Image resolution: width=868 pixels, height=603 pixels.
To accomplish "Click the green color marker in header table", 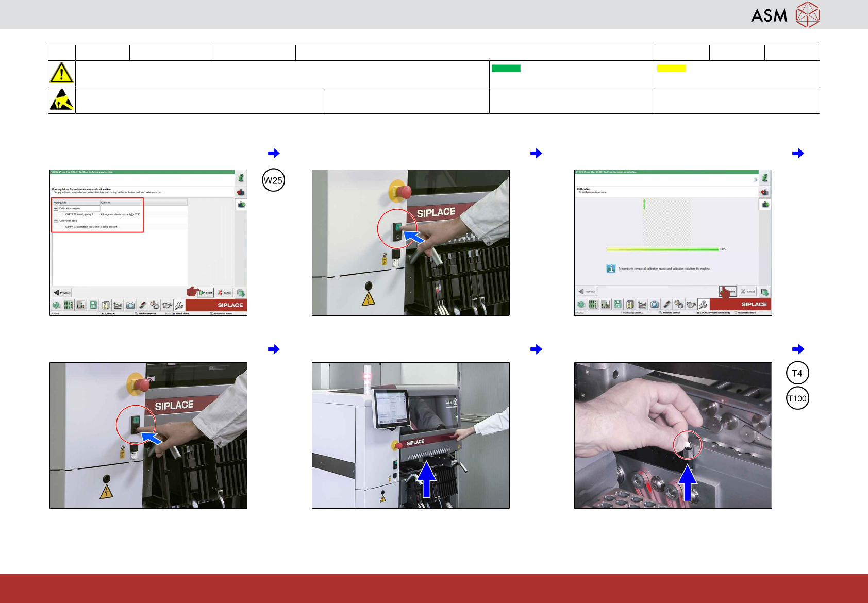I will click(506, 68).
